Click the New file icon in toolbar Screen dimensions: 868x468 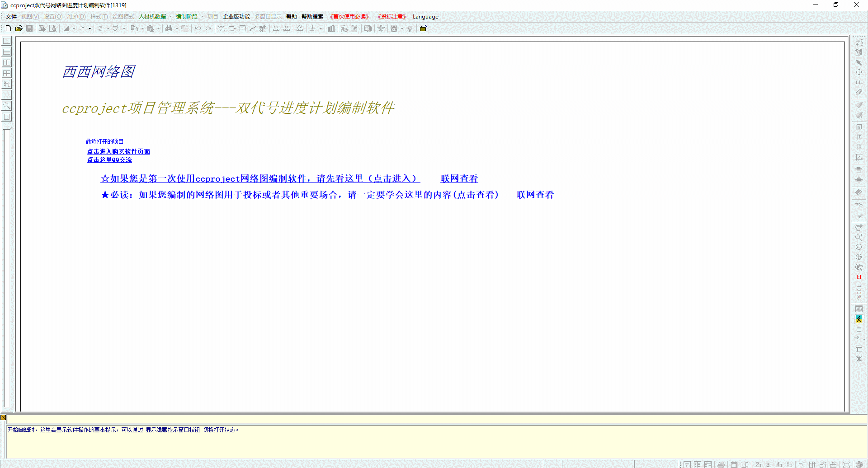[x=8, y=28]
